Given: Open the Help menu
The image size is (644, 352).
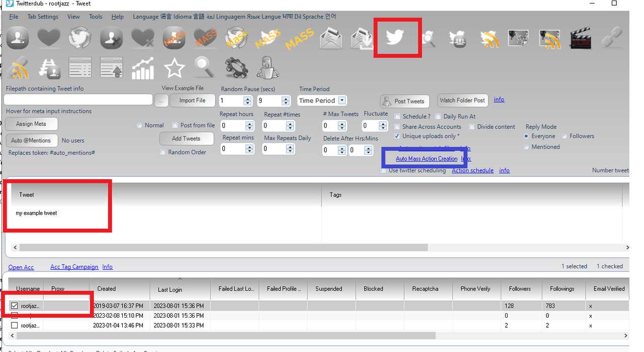Looking at the screenshot, I should coord(118,17).
